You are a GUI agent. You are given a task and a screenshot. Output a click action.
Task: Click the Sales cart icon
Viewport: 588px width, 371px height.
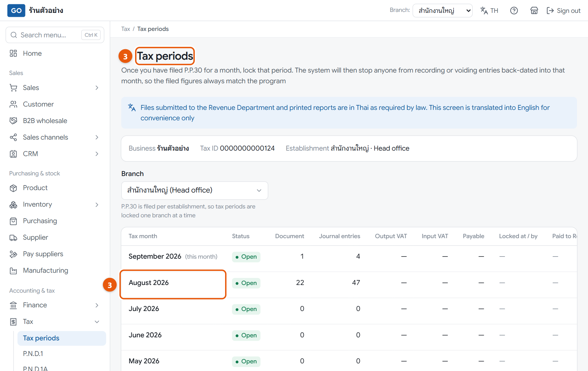pyautogui.click(x=13, y=88)
